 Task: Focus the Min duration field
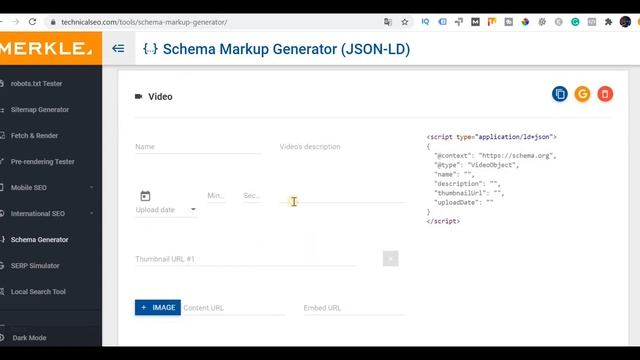coord(216,196)
